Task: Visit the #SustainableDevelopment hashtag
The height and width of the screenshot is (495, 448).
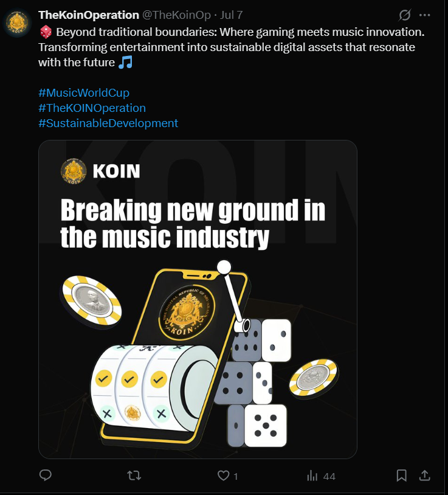Action: 108,123
